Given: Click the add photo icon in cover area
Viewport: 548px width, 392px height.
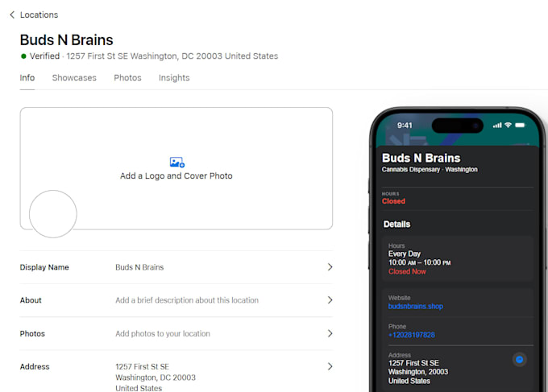Looking at the screenshot, I should tap(177, 163).
